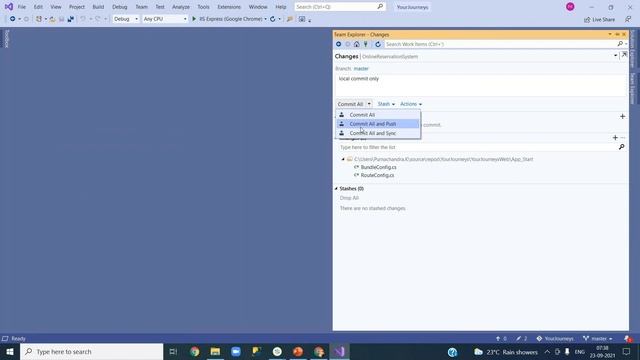Viewport: 640px width, 360px height.
Task: Click the browser refresh icon in toolbar
Action: [x=272, y=19]
